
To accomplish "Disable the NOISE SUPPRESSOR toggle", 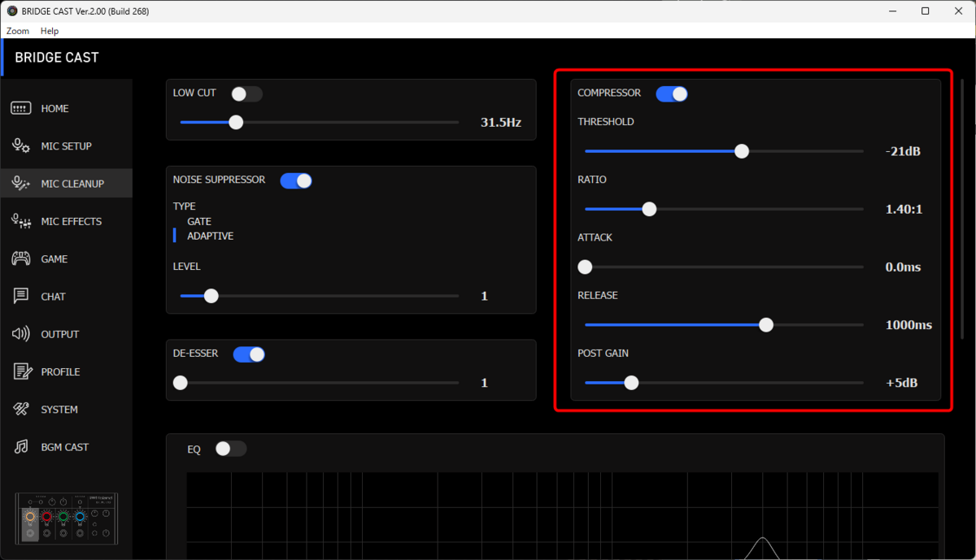I will click(x=296, y=180).
